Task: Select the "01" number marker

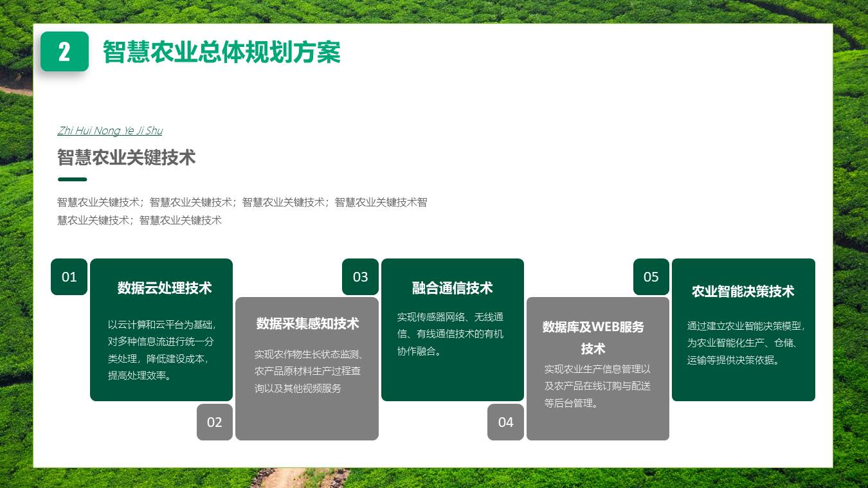Action: click(x=69, y=276)
